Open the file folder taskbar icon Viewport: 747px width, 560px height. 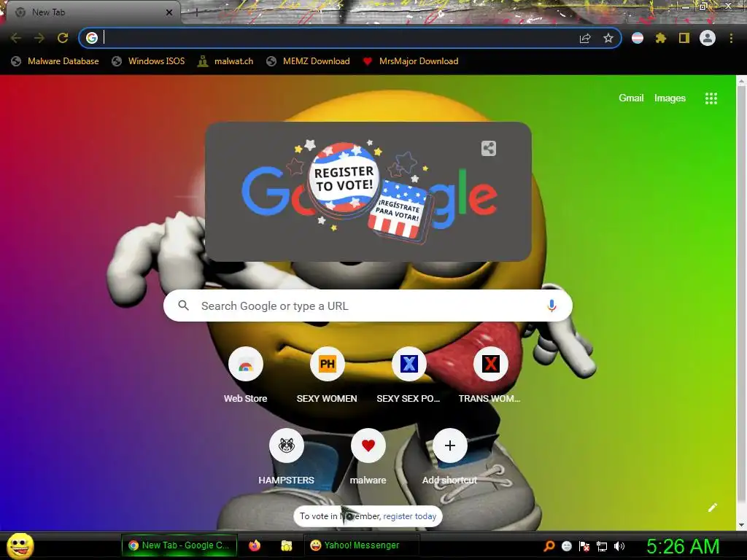tap(286, 545)
